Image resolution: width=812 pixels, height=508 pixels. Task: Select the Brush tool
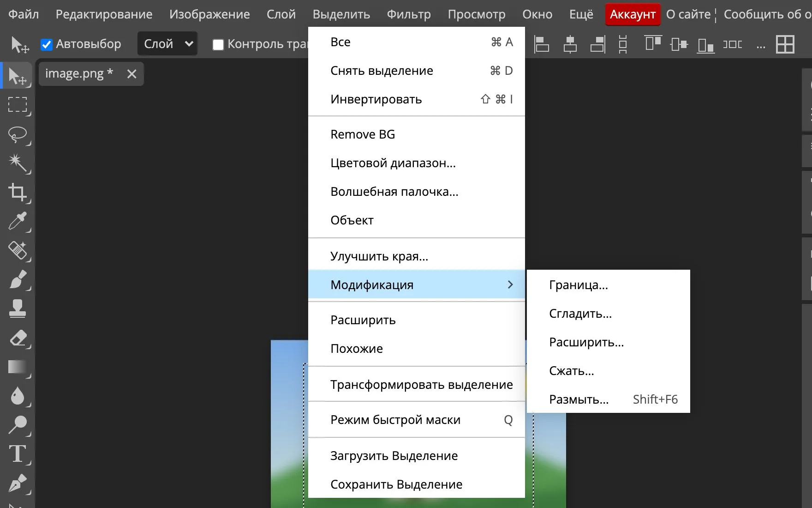point(18,279)
